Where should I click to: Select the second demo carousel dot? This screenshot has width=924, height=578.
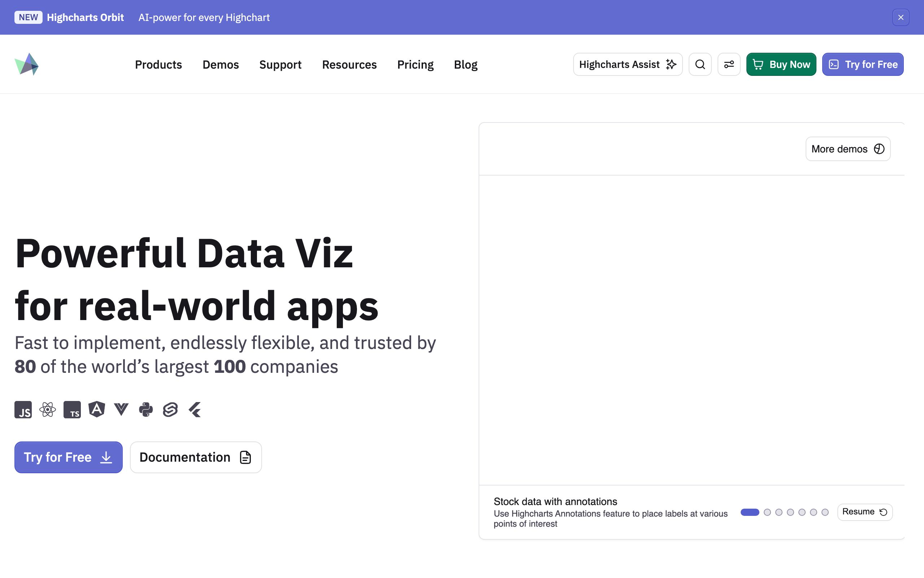click(x=767, y=512)
